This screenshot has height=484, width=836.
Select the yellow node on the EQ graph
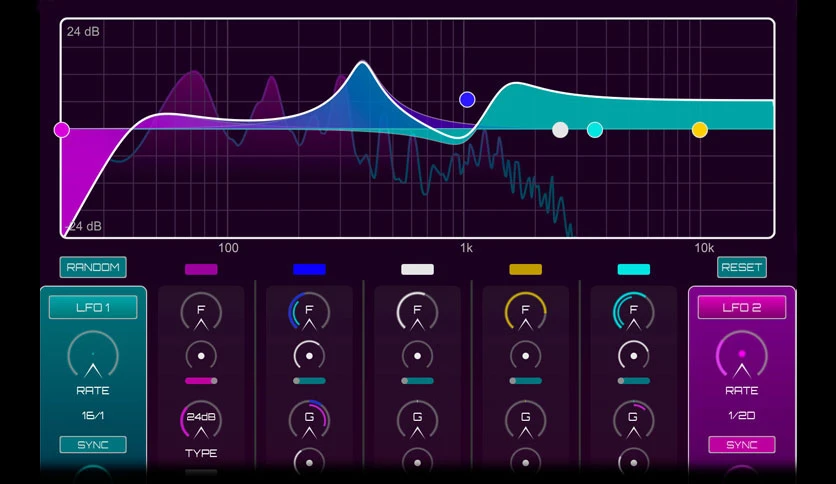[x=700, y=130]
